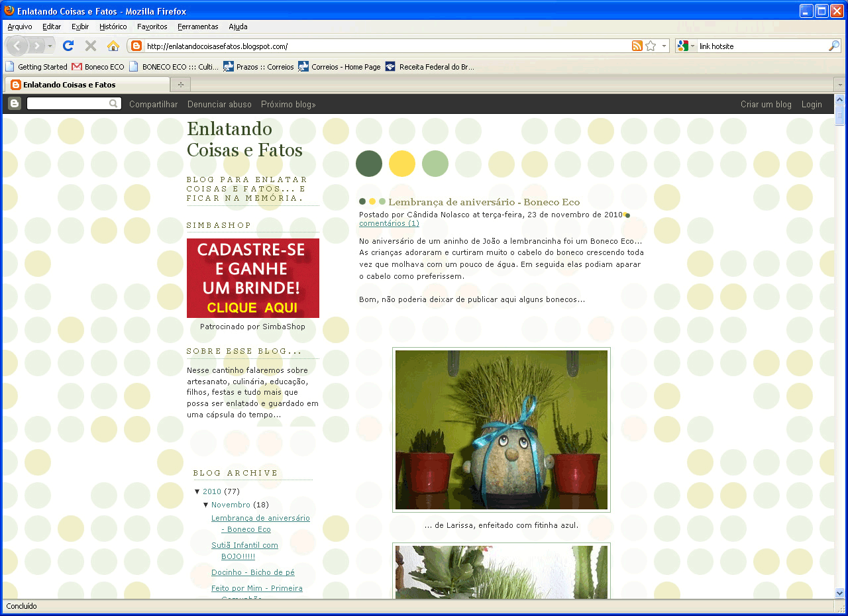Open archive entry Lembrança de aniversário - Boneco Eco
Image resolution: width=848 pixels, height=616 pixels.
click(260, 523)
